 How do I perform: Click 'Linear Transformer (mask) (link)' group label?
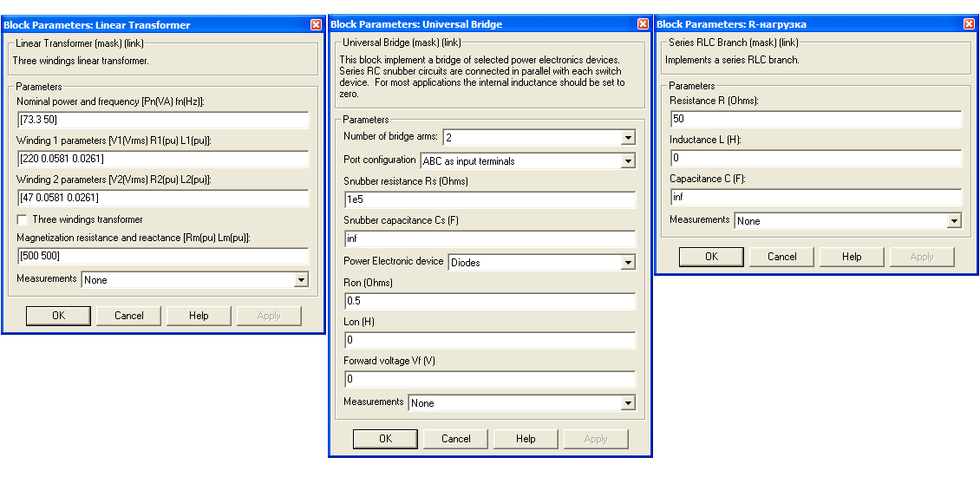coord(80,43)
